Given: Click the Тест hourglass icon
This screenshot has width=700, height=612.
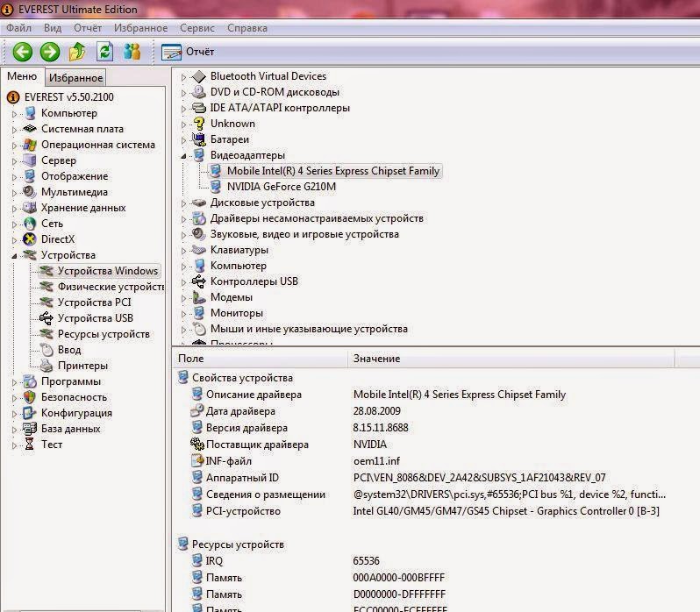Looking at the screenshot, I should [x=30, y=445].
